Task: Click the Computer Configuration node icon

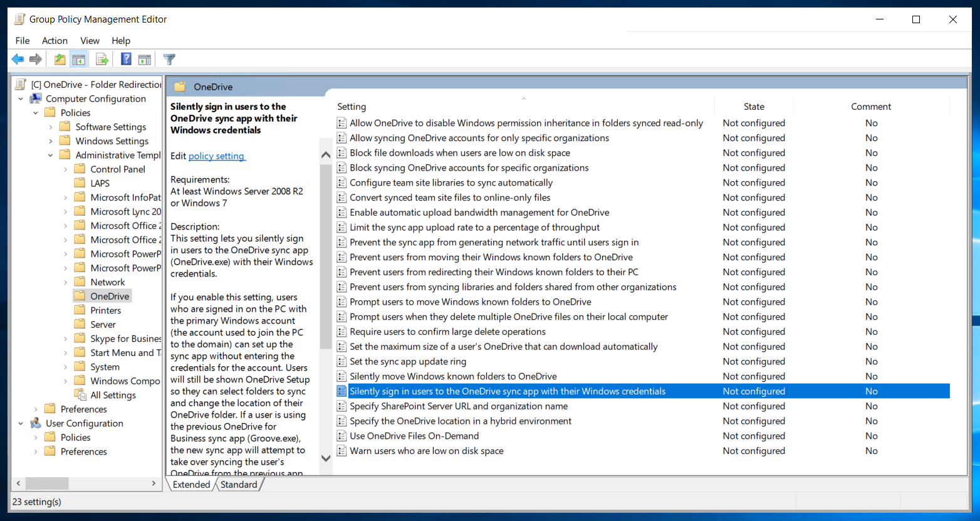Action: tap(36, 99)
